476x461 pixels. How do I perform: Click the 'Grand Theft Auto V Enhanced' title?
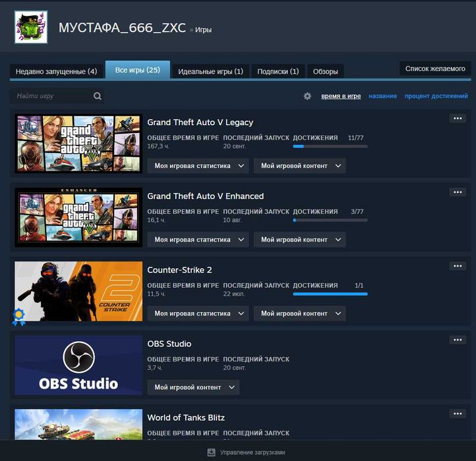click(206, 196)
